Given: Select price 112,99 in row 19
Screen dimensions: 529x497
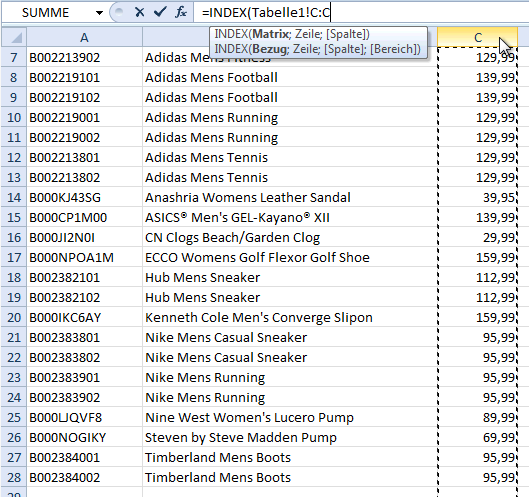Looking at the screenshot, I should (x=477, y=297).
